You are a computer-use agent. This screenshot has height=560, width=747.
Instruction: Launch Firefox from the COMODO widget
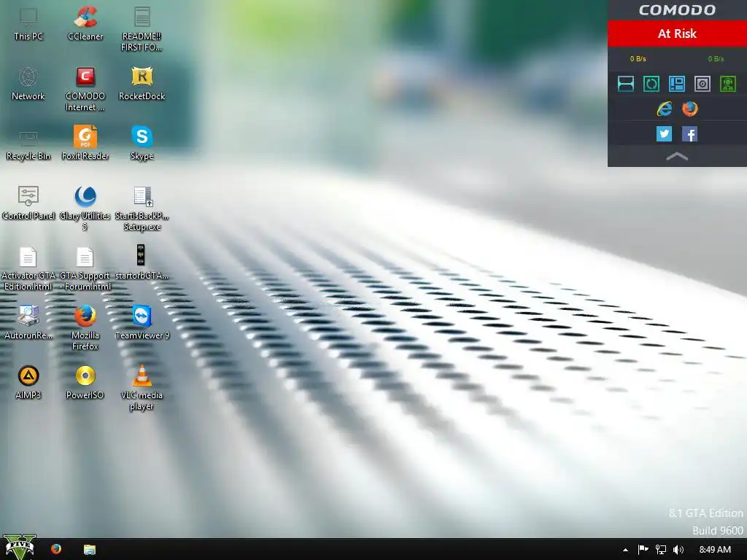click(690, 109)
